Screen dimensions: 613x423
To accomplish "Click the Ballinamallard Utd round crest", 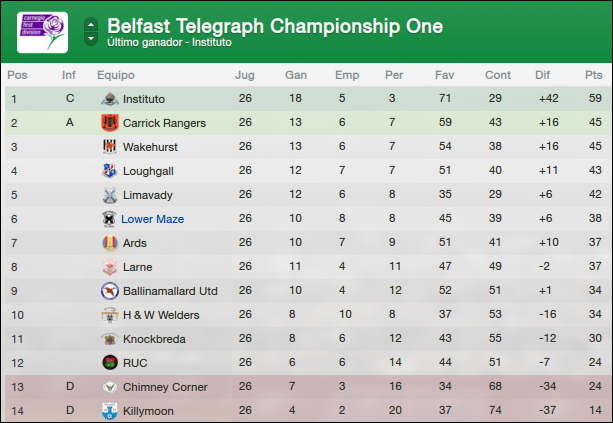I will 110,291.
